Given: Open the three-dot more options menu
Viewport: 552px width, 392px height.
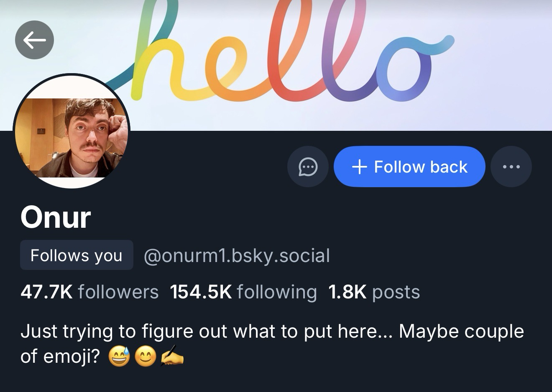Looking at the screenshot, I should coord(511,167).
